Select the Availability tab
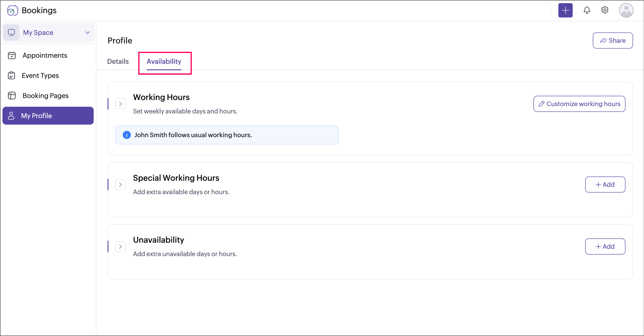644x336 pixels. (164, 61)
